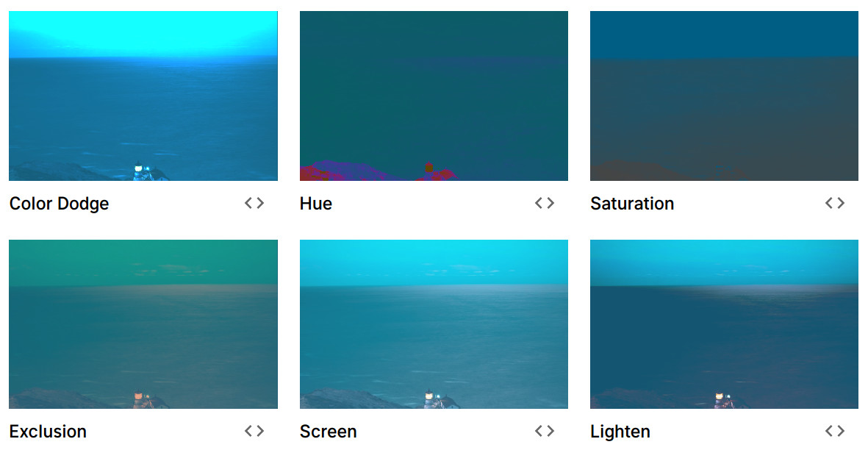Viewport: 868px width, 450px height.
Task: Show code for Screen blend mode
Action: click(x=544, y=431)
